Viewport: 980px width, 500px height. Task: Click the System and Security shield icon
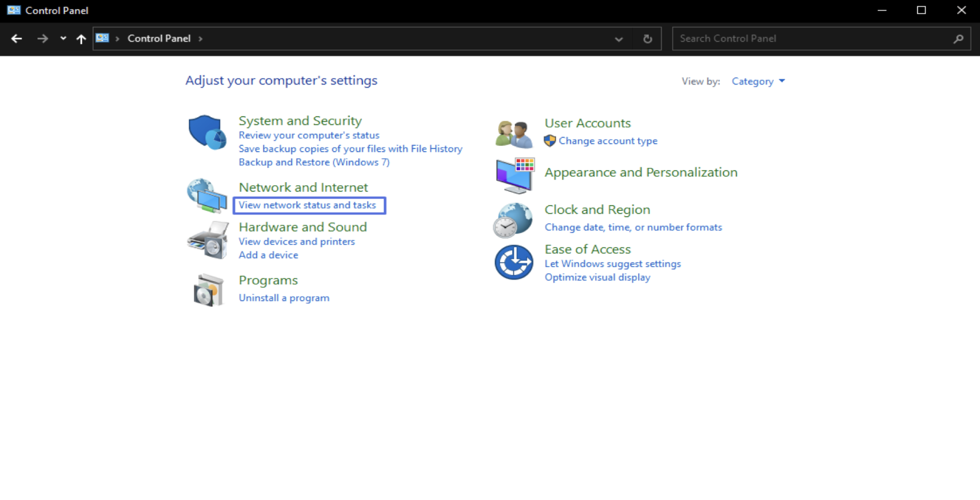[206, 132]
